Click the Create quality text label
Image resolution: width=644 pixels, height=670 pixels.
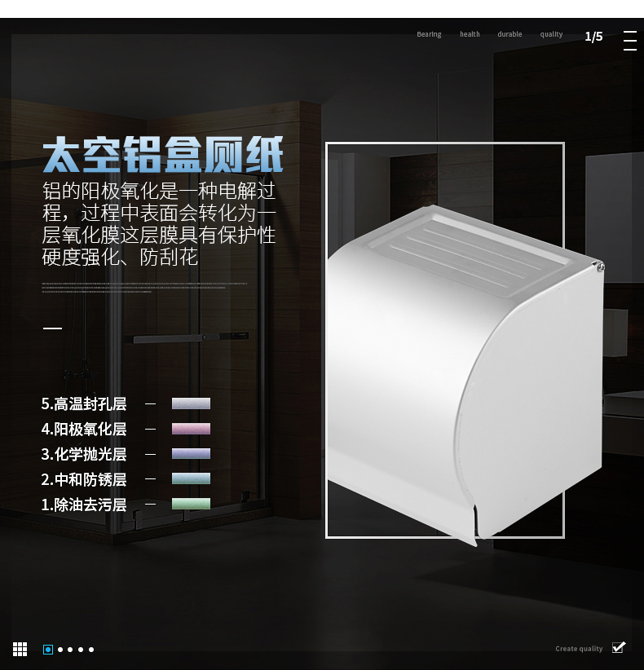tap(579, 649)
